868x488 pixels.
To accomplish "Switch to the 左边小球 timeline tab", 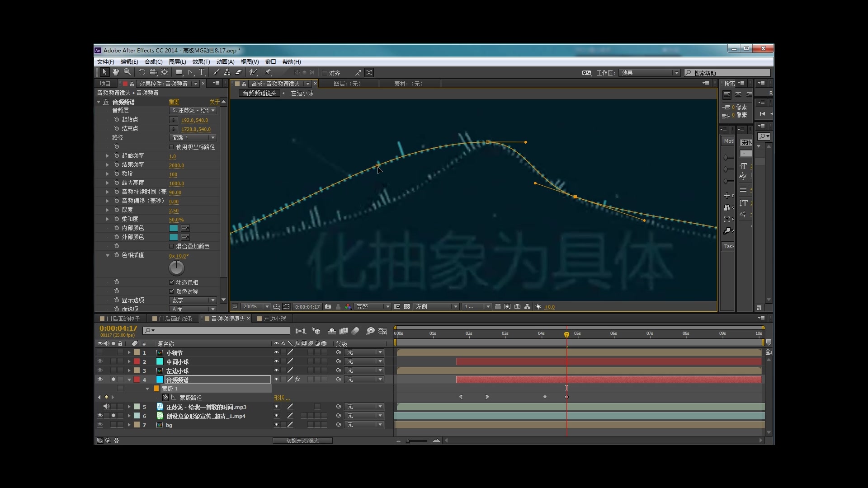I will tap(274, 319).
